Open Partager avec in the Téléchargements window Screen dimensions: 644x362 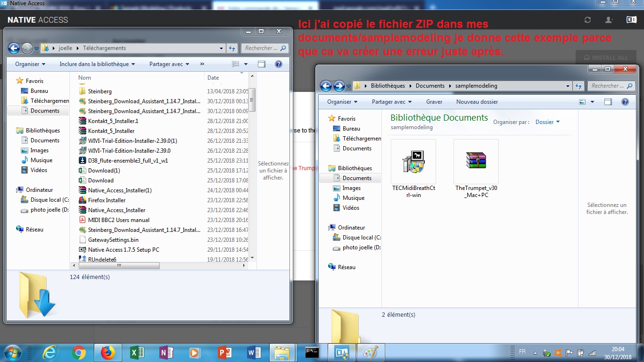click(169, 64)
